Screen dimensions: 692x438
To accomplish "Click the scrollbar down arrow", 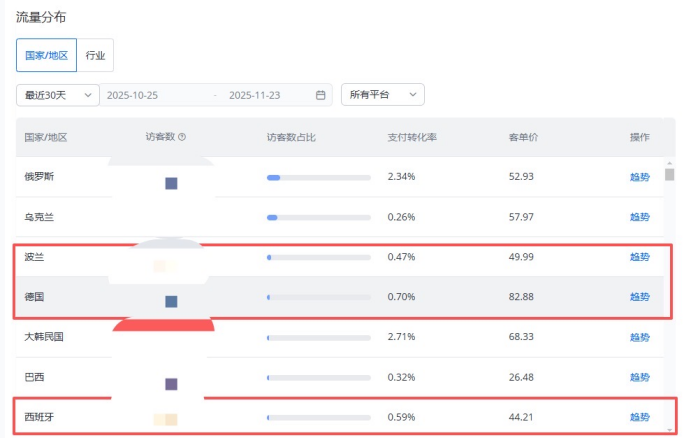I will [x=669, y=430].
